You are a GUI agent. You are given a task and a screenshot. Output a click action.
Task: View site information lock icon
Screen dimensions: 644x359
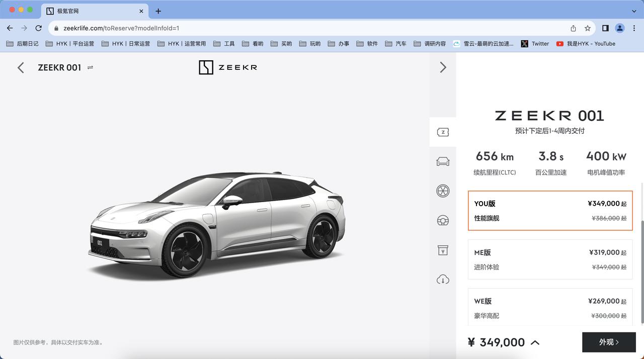pyautogui.click(x=56, y=28)
